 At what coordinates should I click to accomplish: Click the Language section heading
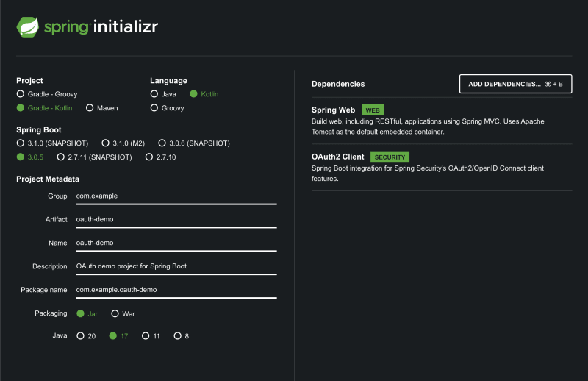coord(168,81)
